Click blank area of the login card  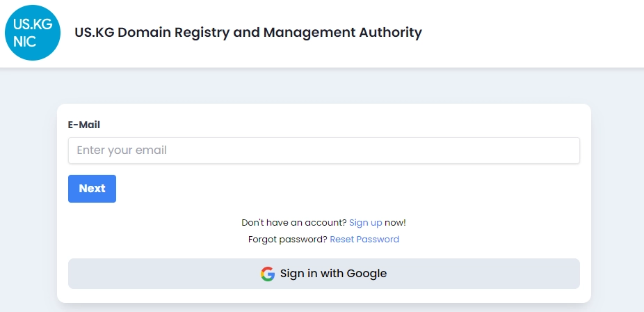click(x=348, y=189)
